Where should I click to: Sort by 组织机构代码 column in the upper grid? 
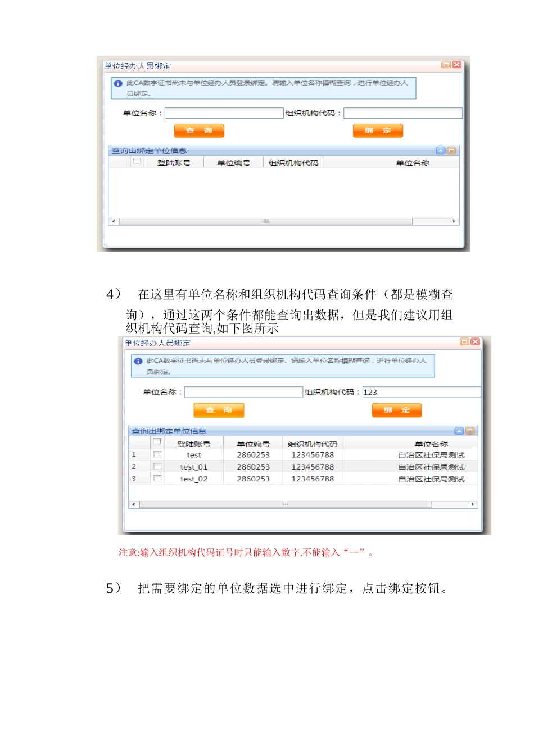tap(293, 163)
